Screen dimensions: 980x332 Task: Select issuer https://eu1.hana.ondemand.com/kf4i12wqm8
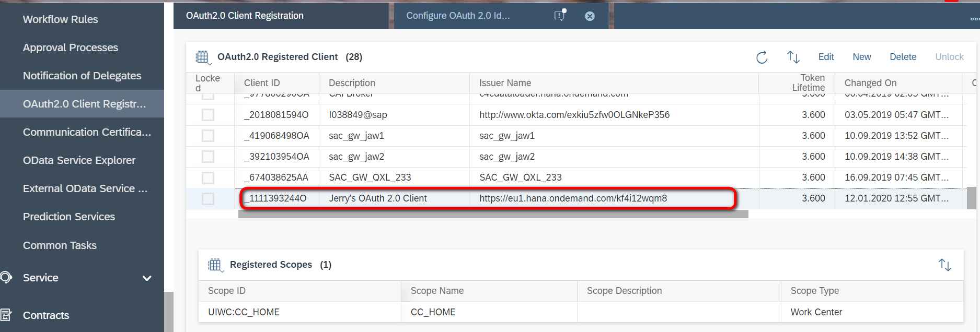614,199
